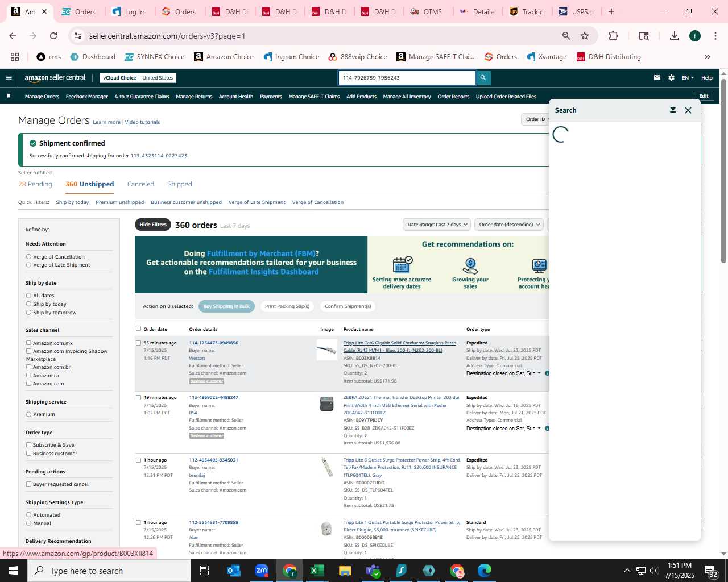
Task: Select Verge of Late Shipment radio filter
Action: 28,265
